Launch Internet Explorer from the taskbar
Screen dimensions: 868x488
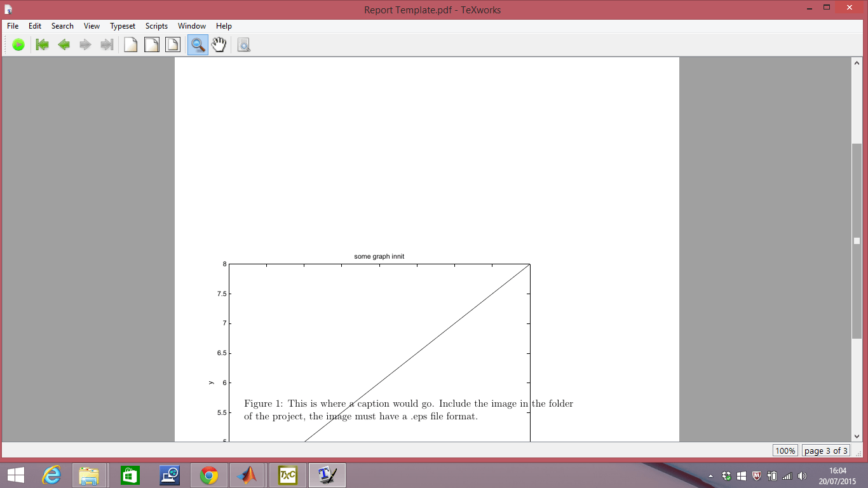[51, 475]
